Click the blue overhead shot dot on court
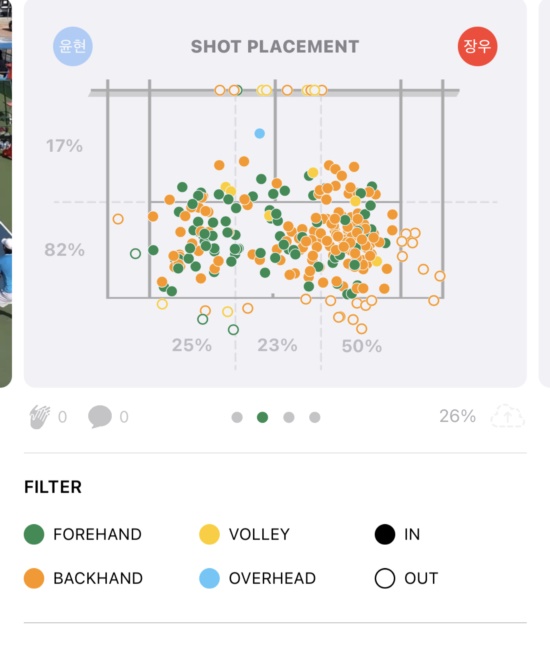The image size is (550, 645). click(260, 133)
